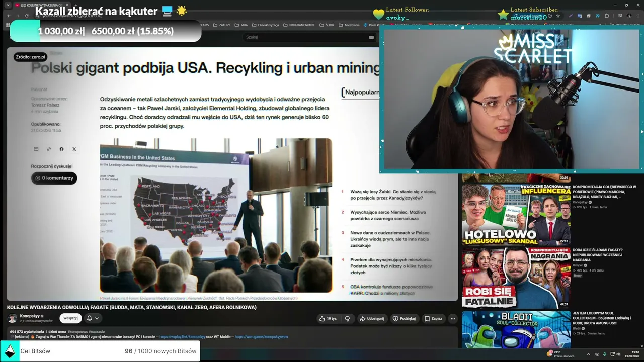Viewport: 644px width, 362px height.
Task: Open the browser tab list dropdown
Action: point(8,5)
